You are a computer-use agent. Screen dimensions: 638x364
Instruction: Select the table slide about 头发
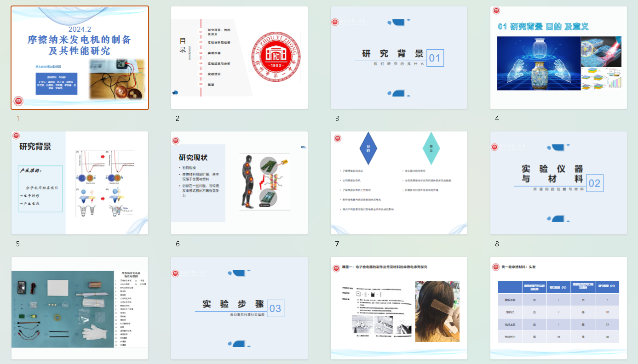[x=558, y=309]
